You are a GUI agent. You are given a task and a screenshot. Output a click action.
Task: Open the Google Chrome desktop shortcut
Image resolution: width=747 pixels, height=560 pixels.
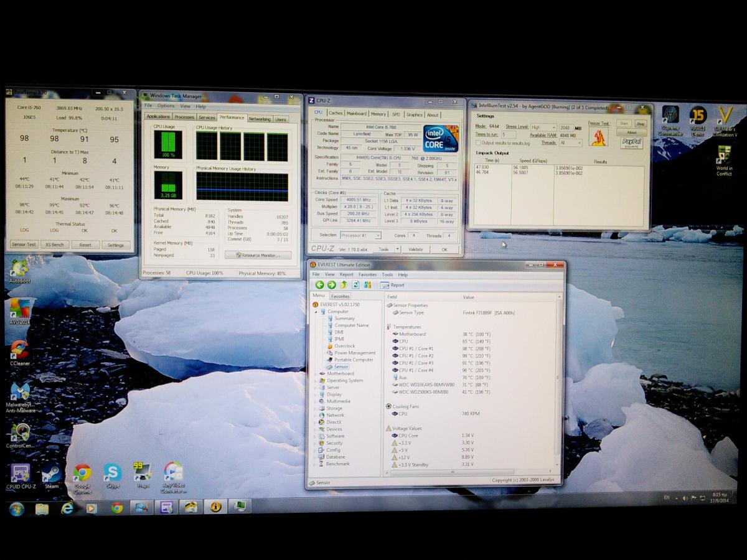click(82, 478)
